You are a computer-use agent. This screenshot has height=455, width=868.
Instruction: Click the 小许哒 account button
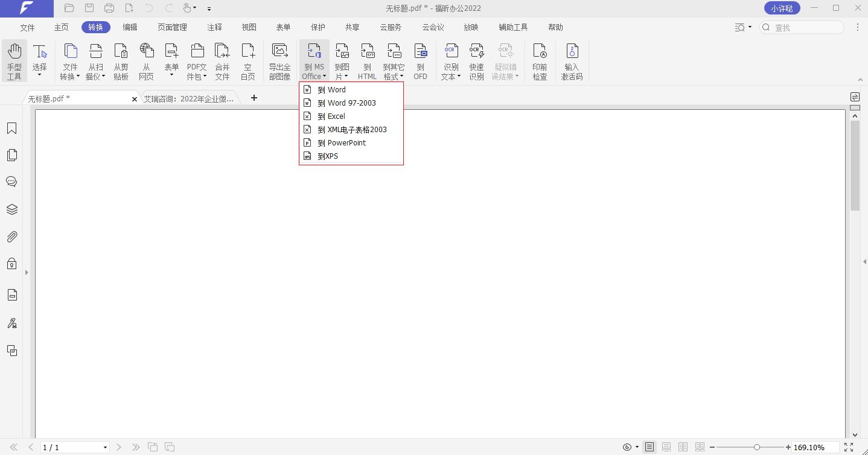pos(782,8)
